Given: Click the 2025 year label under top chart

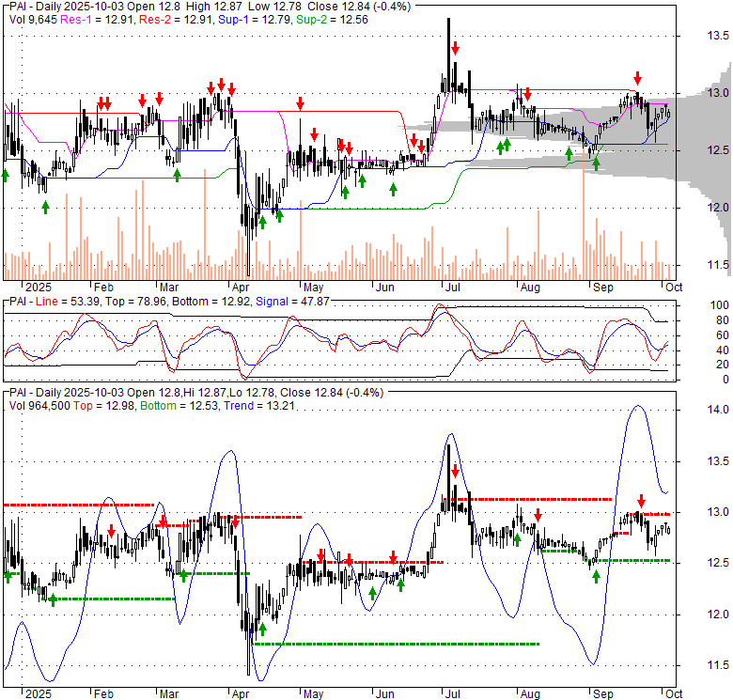Looking at the screenshot, I should pyautogui.click(x=39, y=288).
